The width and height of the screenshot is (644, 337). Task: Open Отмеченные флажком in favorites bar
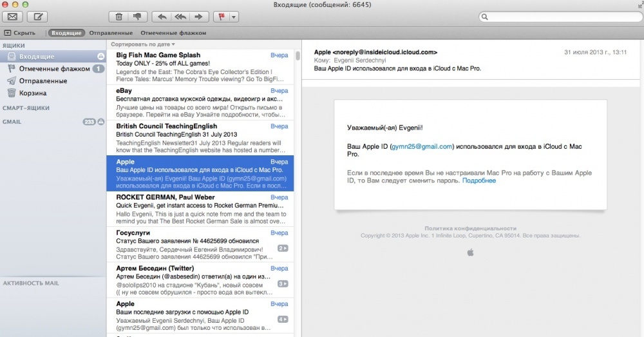click(x=173, y=33)
